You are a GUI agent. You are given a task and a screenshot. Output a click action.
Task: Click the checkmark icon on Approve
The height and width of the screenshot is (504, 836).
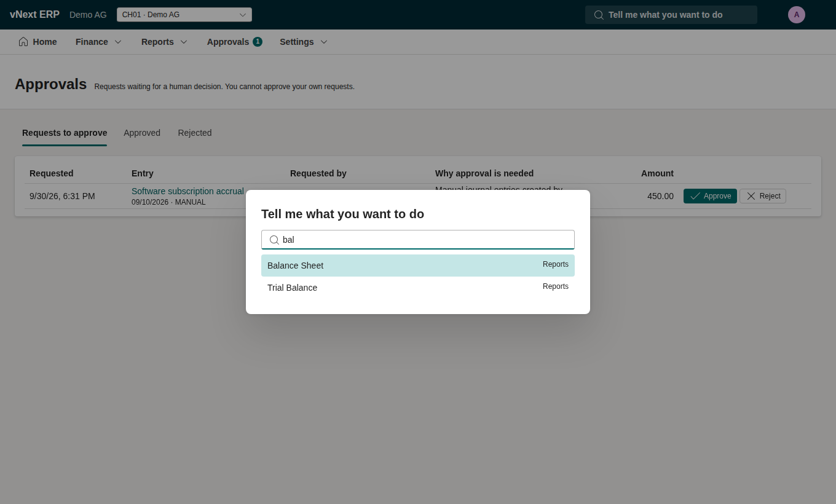pos(695,196)
